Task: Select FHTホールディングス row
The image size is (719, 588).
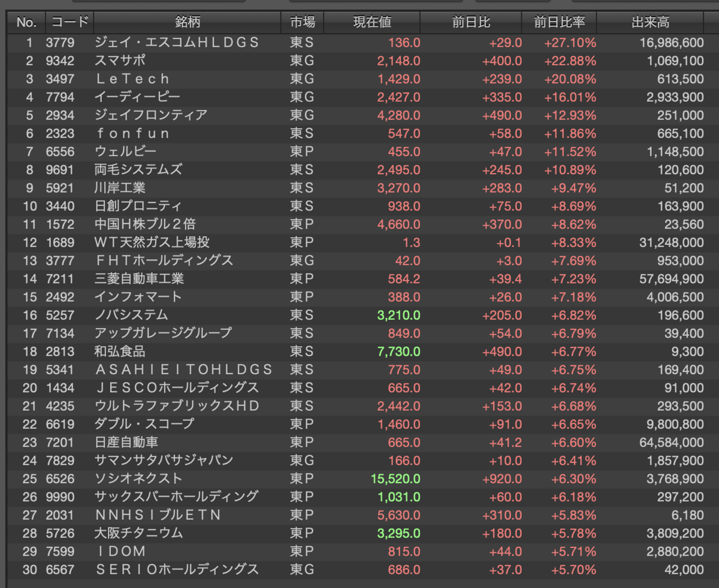Action: pos(164,260)
